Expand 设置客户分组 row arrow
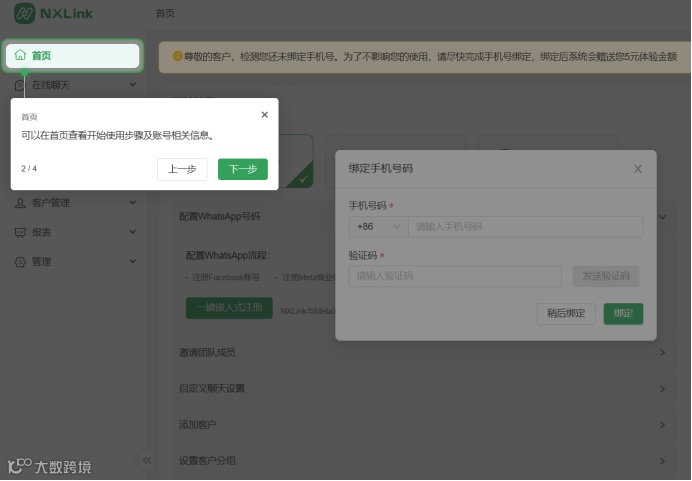 (662, 461)
